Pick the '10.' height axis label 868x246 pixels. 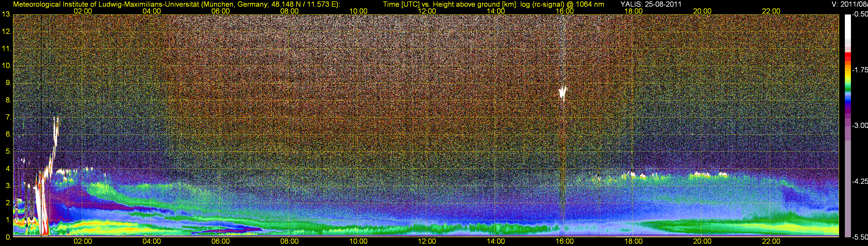click(7, 66)
